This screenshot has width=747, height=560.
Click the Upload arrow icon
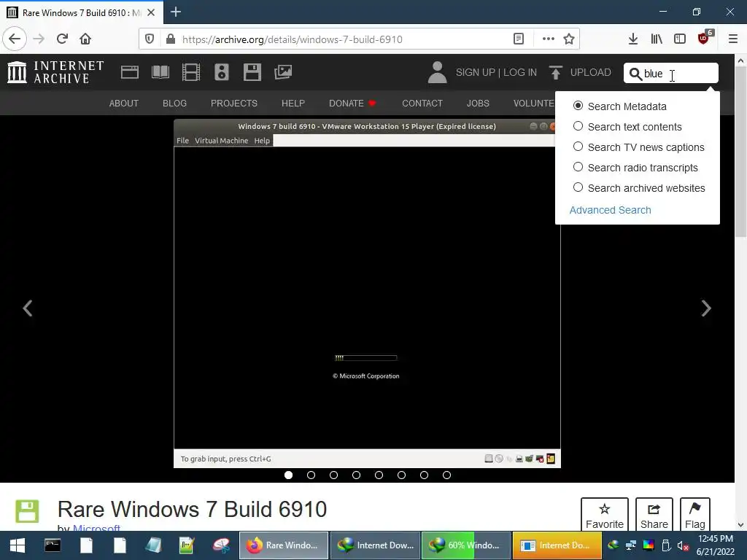(x=555, y=72)
